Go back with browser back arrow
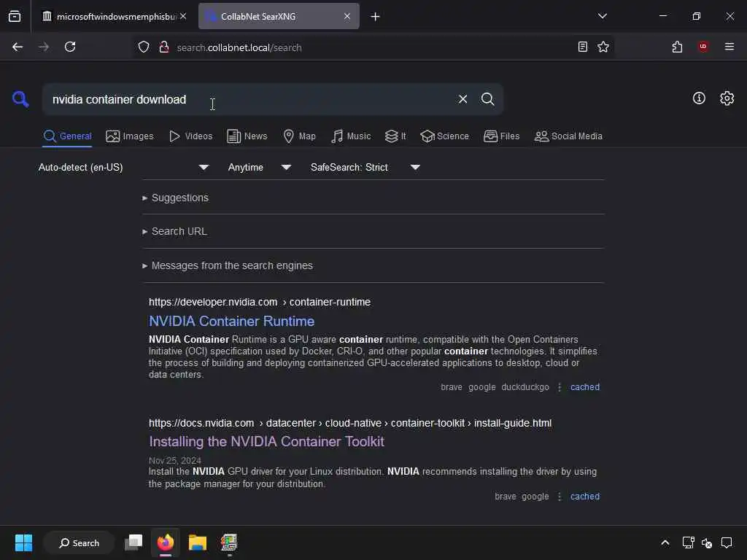The width and height of the screenshot is (747, 560). 18,47
